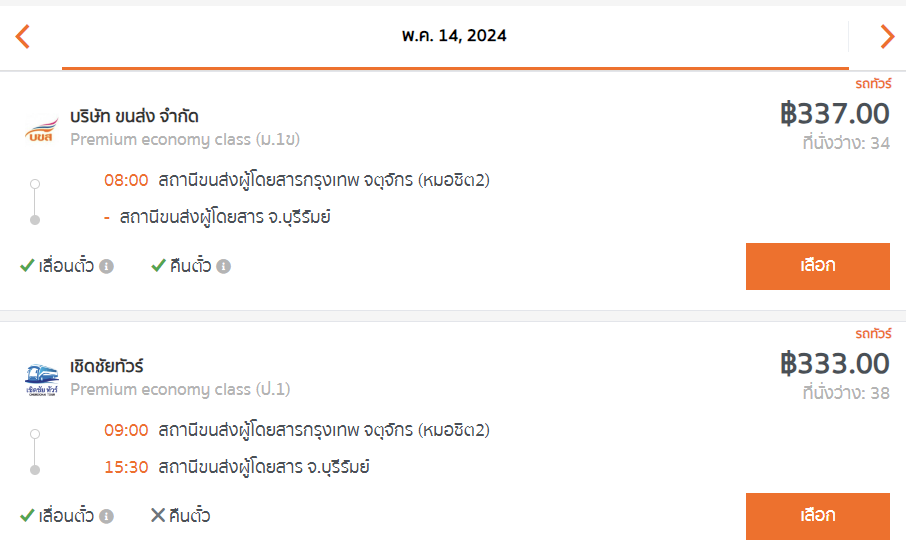Viewport: 906px width, 557px height.
Task: Click the รถทัวร์ label on second listing
Action: pos(873,333)
